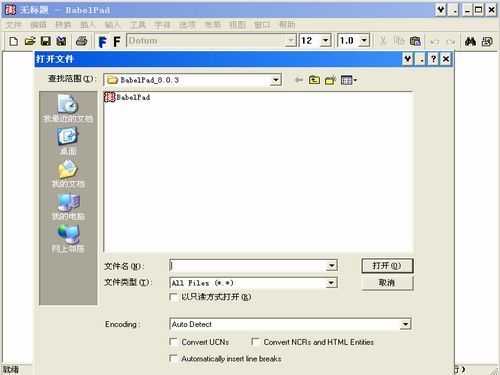This screenshot has height=375, width=500.
Task: Open My Computer (我的电脑) in places bar
Action: pyautogui.click(x=68, y=206)
